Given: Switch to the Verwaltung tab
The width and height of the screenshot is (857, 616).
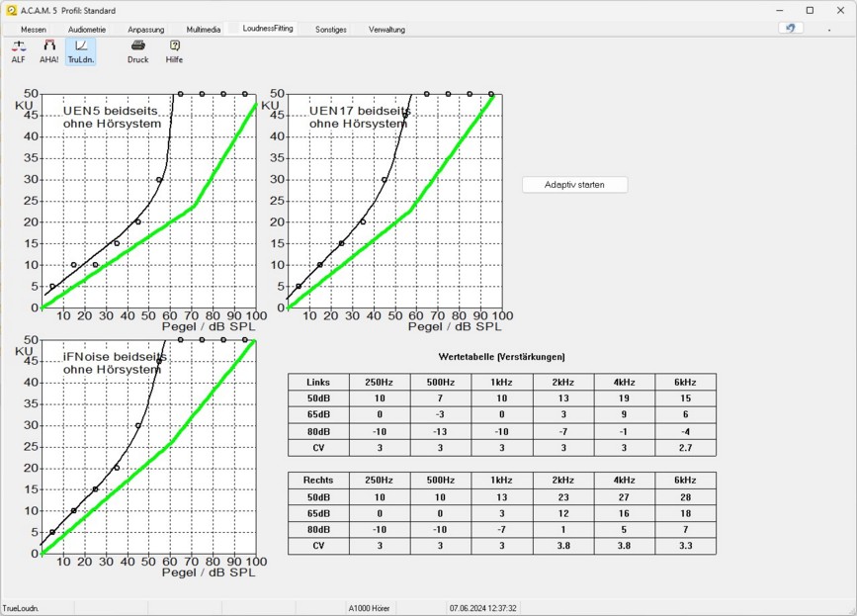Looking at the screenshot, I should (386, 30).
